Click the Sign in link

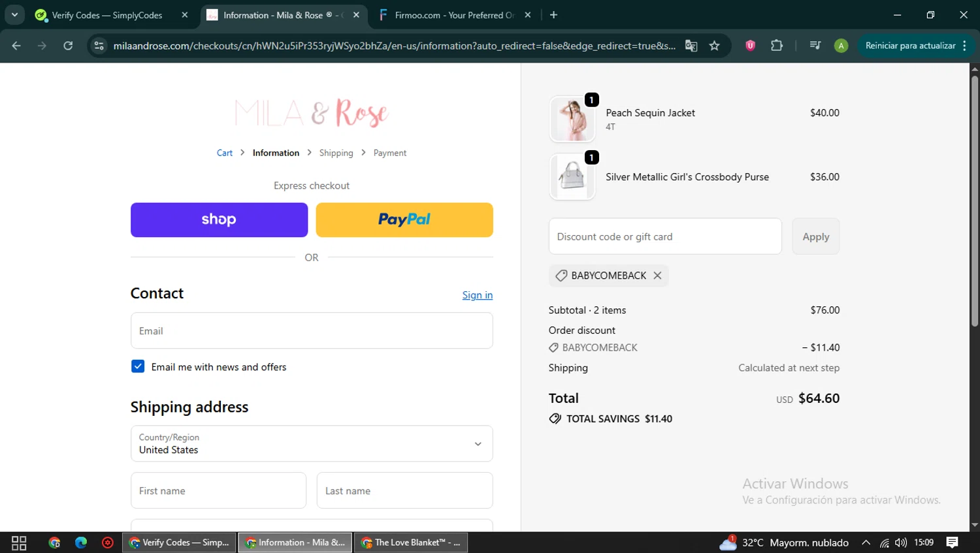click(478, 295)
